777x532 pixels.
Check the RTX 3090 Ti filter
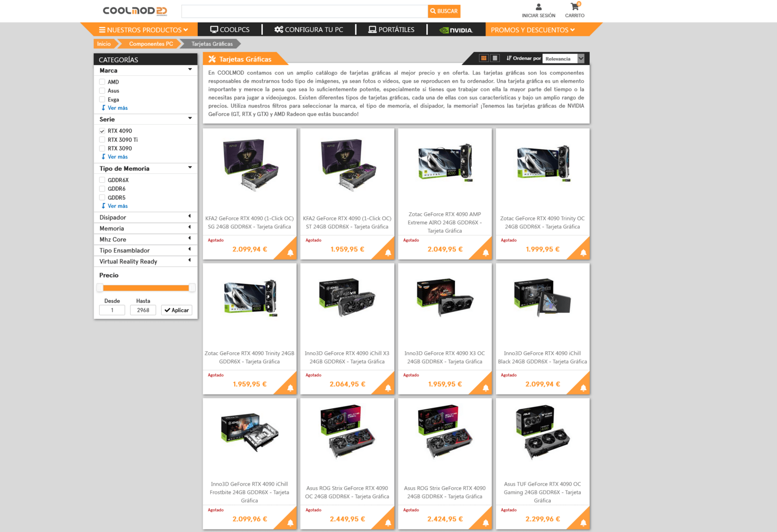pos(102,140)
